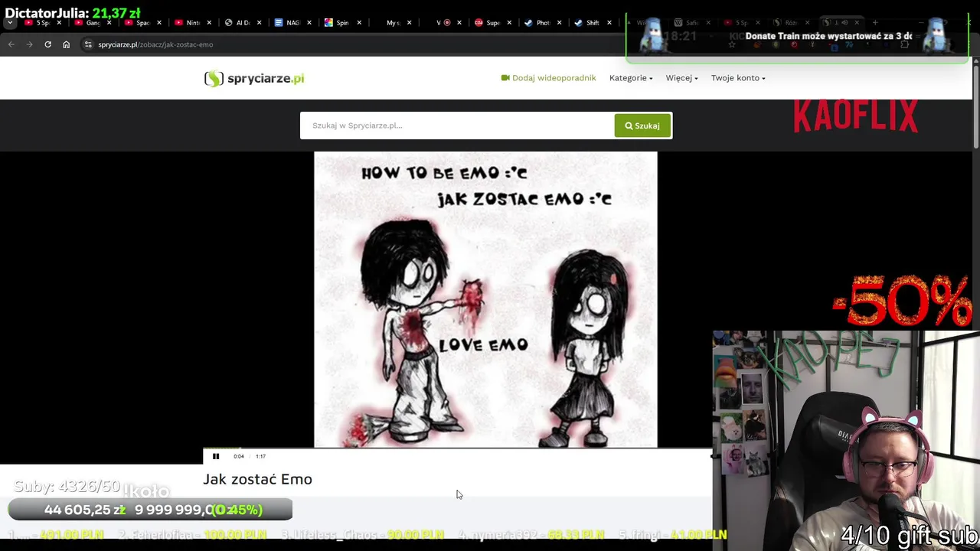This screenshot has width=980, height=551.
Task: Close the '5 Sp' YouTube tab
Action: coord(59,23)
